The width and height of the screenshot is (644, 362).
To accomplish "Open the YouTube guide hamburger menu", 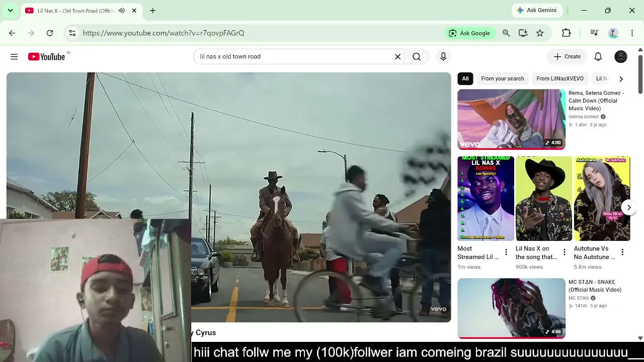I will [14, 57].
